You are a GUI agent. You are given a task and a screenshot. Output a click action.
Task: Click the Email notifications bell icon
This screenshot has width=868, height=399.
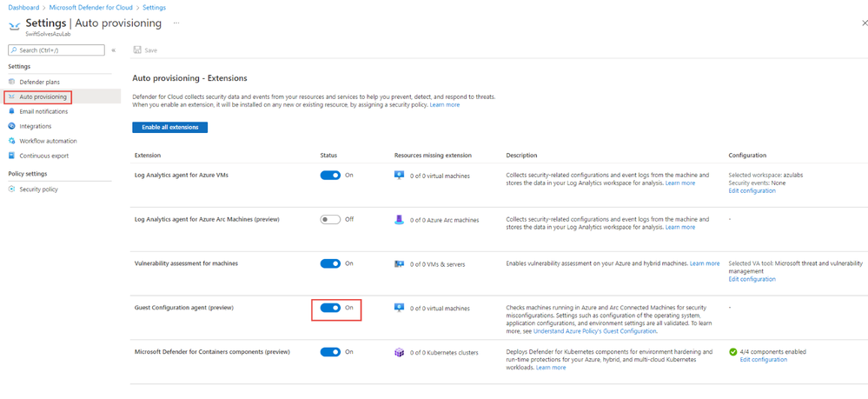(11, 111)
